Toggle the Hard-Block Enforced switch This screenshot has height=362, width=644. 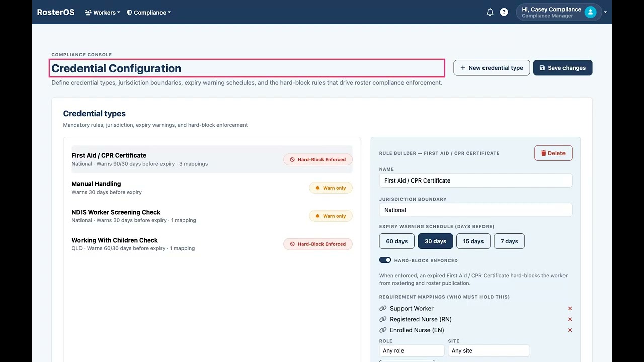coord(385,260)
